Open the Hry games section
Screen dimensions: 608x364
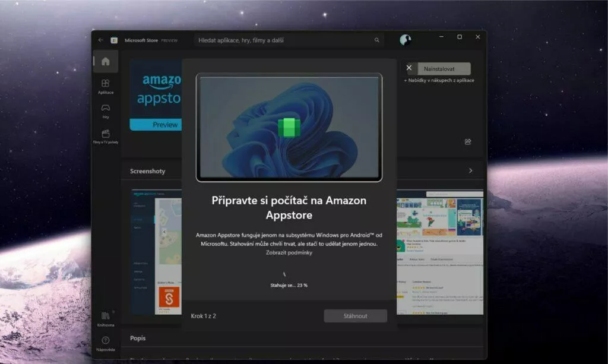coord(106,111)
